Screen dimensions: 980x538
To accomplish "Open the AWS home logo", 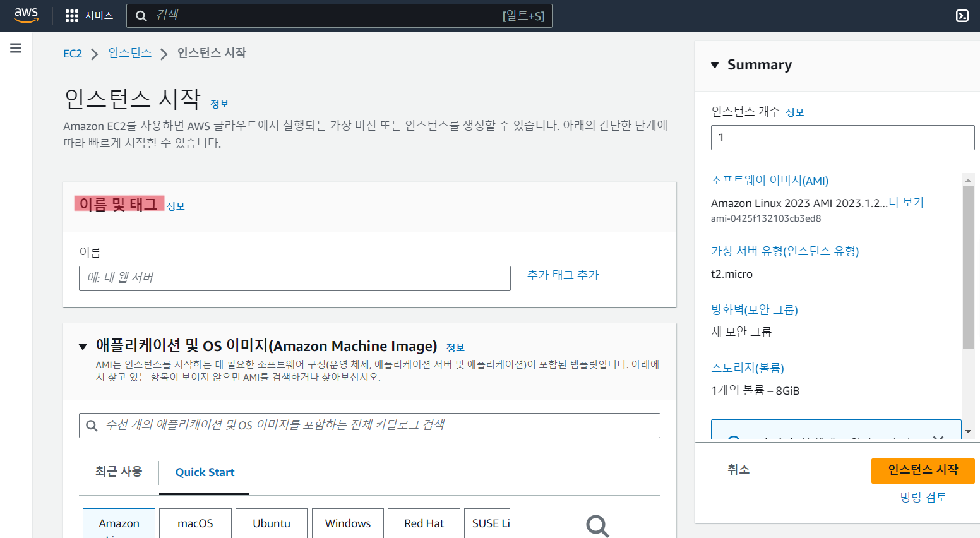I will click(x=26, y=15).
